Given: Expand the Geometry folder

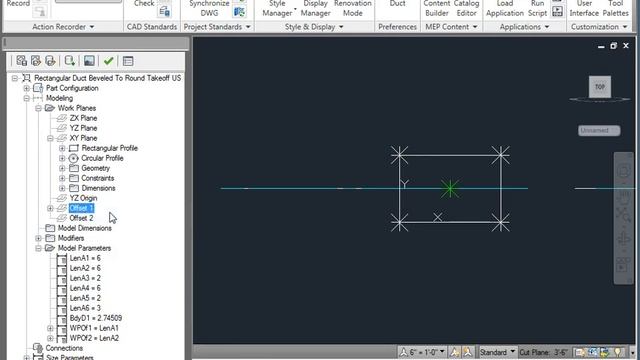Looking at the screenshot, I should pyautogui.click(x=62, y=168).
